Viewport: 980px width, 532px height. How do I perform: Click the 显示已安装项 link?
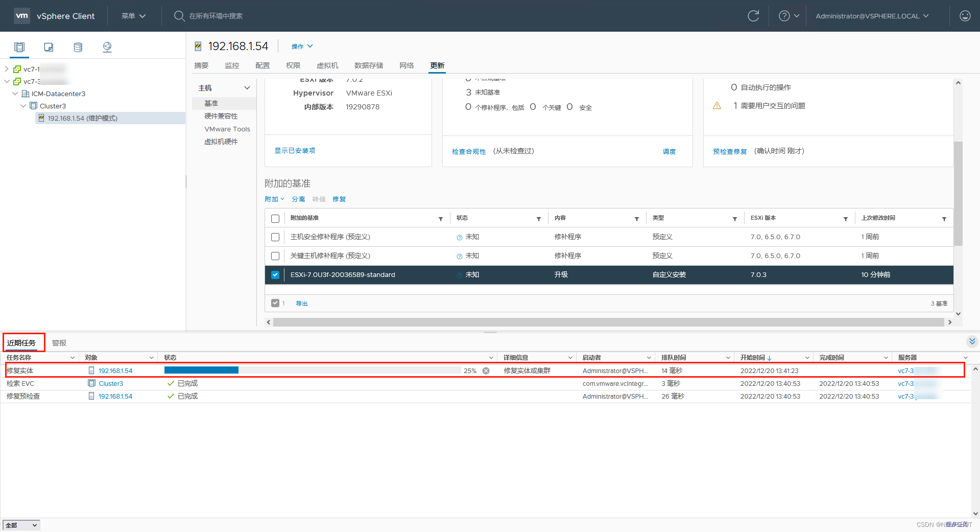tap(295, 151)
